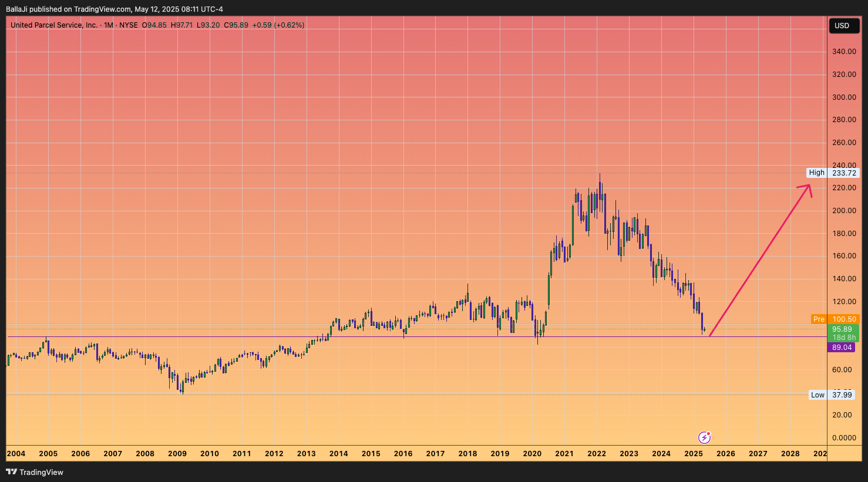
Task: Click the O94.85 open value
Action: [154, 25]
